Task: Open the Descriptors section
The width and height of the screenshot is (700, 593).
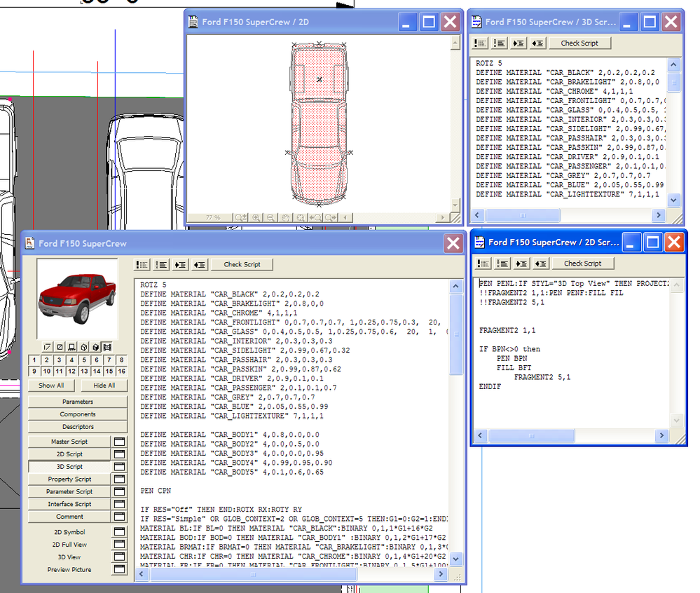Action: click(x=78, y=426)
